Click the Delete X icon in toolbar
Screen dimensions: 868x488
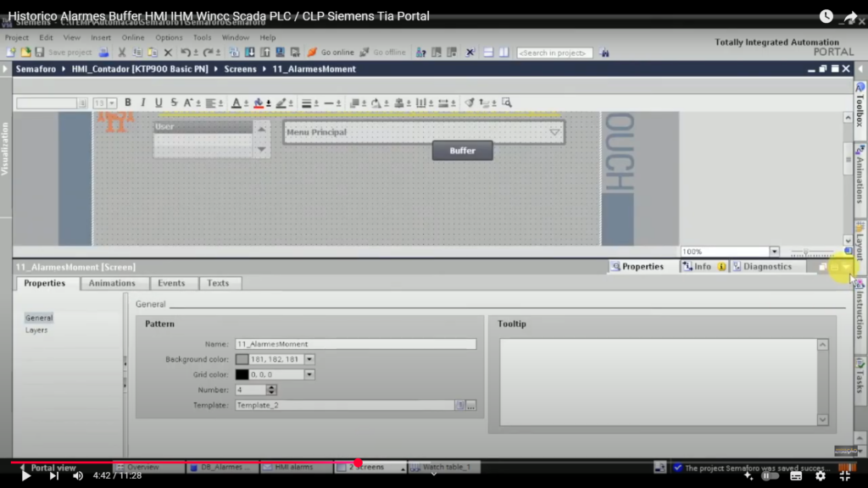(169, 53)
